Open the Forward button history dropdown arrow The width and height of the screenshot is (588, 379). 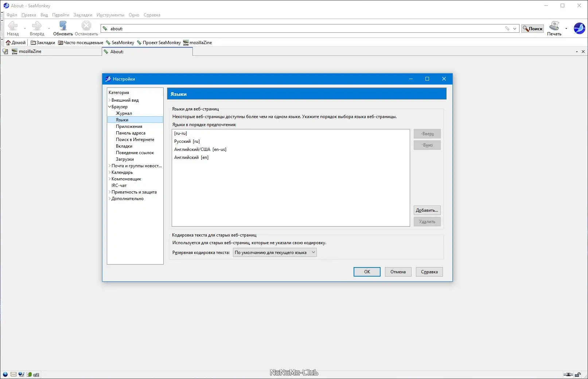click(x=49, y=28)
